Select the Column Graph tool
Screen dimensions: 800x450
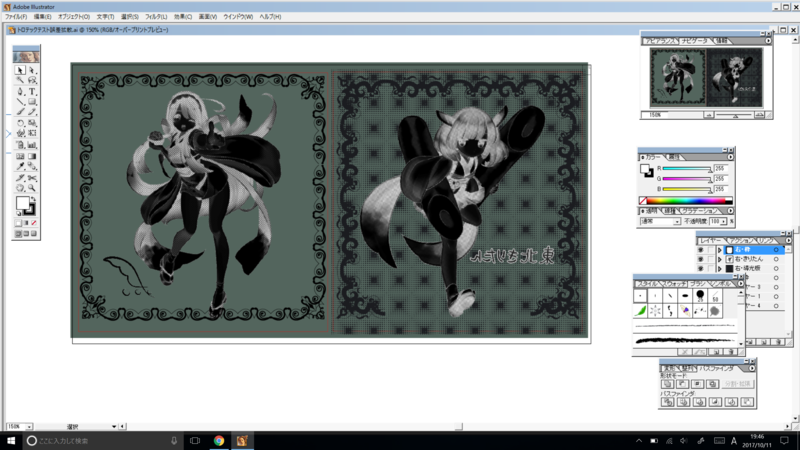coord(32,145)
